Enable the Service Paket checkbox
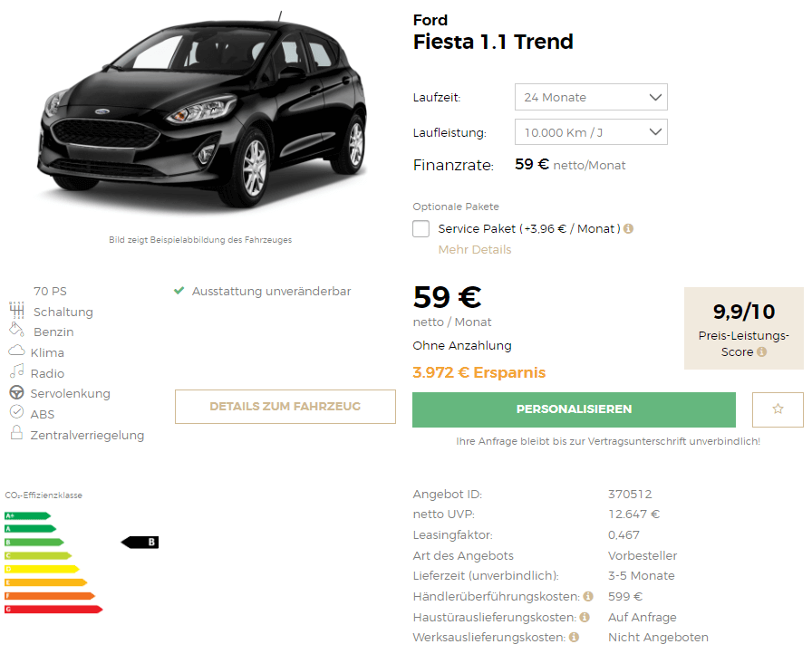This screenshot has width=812, height=654. click(x=421, y=228)
